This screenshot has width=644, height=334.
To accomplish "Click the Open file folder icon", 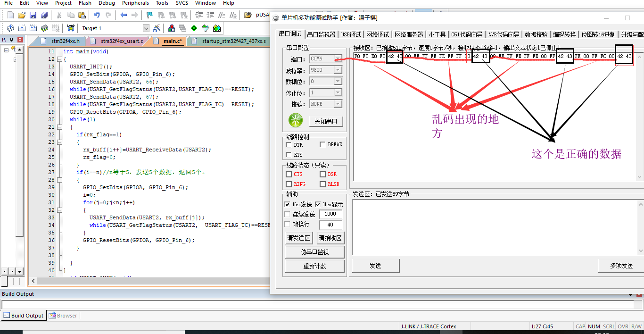I will 22,15.
